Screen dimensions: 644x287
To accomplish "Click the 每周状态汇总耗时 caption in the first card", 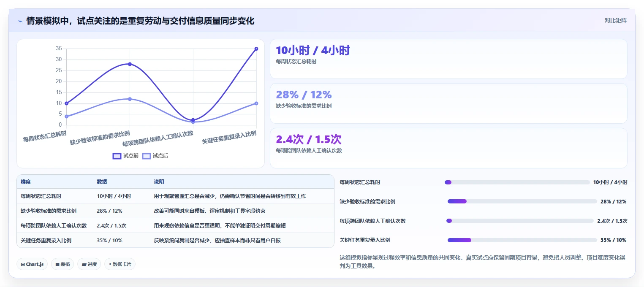I will point(296,62).
